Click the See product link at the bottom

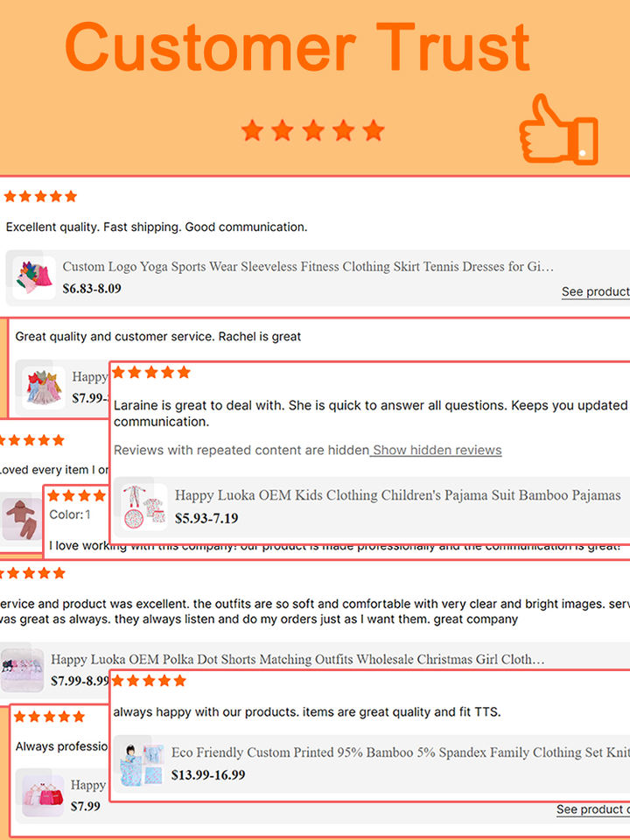tap(593, 808)
